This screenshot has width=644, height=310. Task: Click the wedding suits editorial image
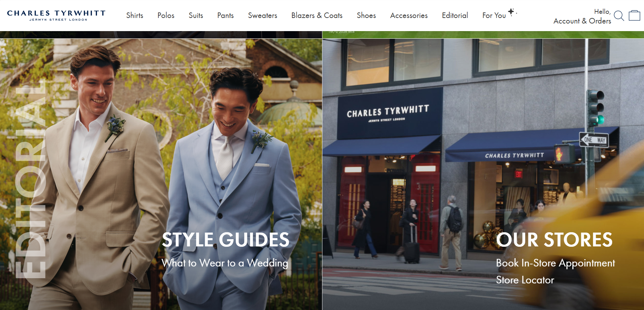(x=161, y=174)
